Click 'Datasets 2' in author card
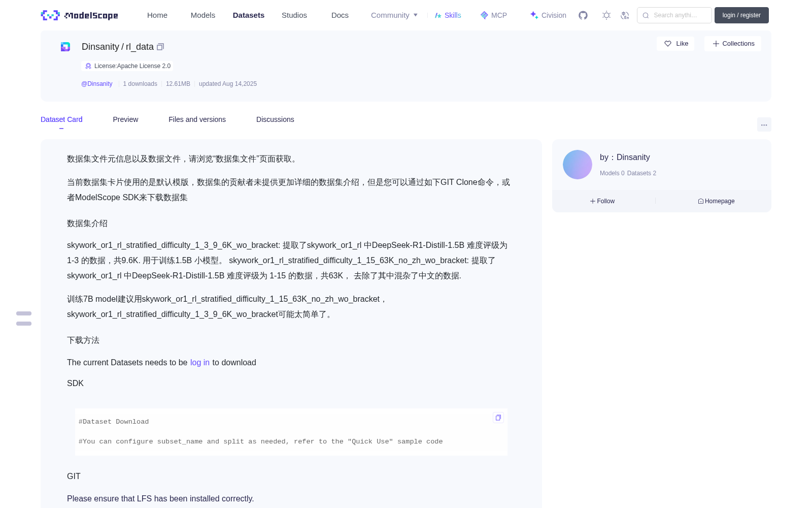Image resolution: width=812 pixels, height=508 pixels. point(641,173)
